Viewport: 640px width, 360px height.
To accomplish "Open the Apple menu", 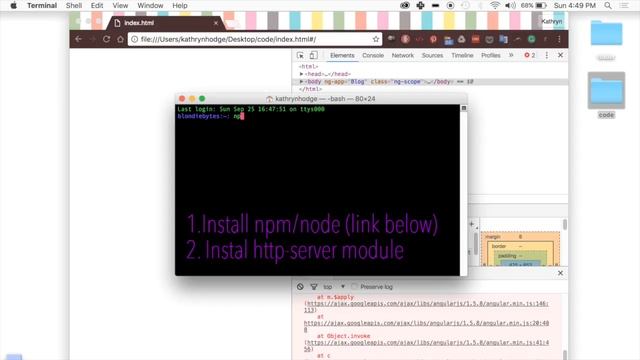I will point(13,6).
